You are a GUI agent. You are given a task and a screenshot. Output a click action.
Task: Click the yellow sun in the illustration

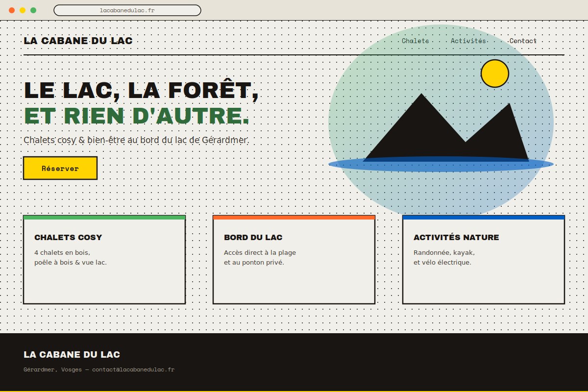[495, 73]
